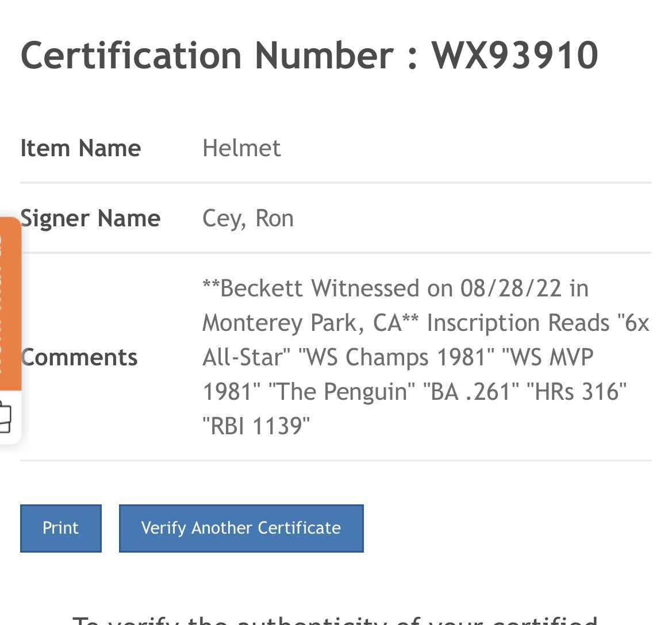
Task: Click the Helmet item value
Action: (x=241, y=148)
